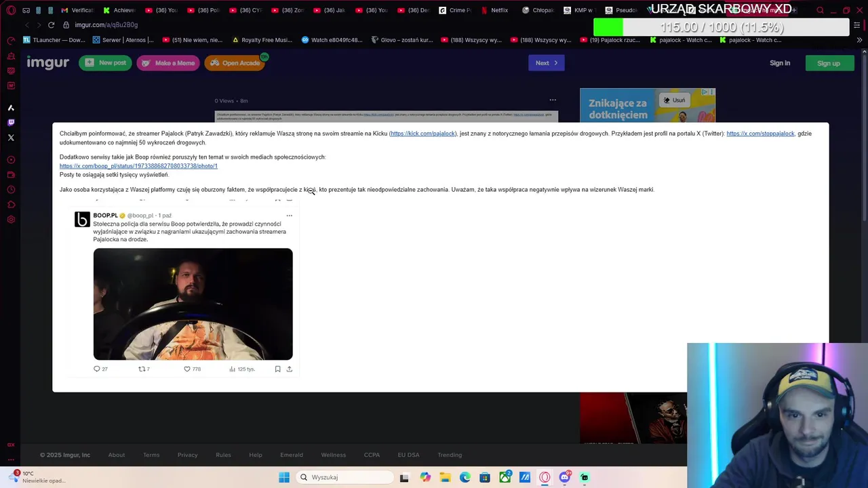Open Discord from taskbar
The width and height of the screenshot is (868, 488).
click(x=565, y=477)
